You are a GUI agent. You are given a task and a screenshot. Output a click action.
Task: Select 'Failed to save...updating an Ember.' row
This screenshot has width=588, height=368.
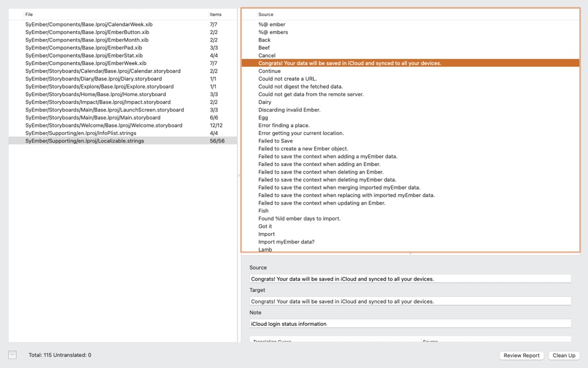(410, 203)
